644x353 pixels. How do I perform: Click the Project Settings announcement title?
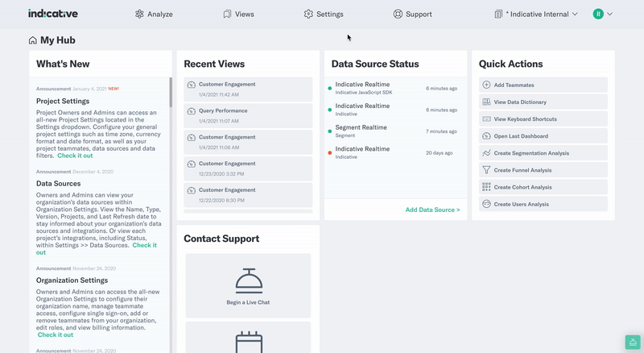tap(63, 102)
